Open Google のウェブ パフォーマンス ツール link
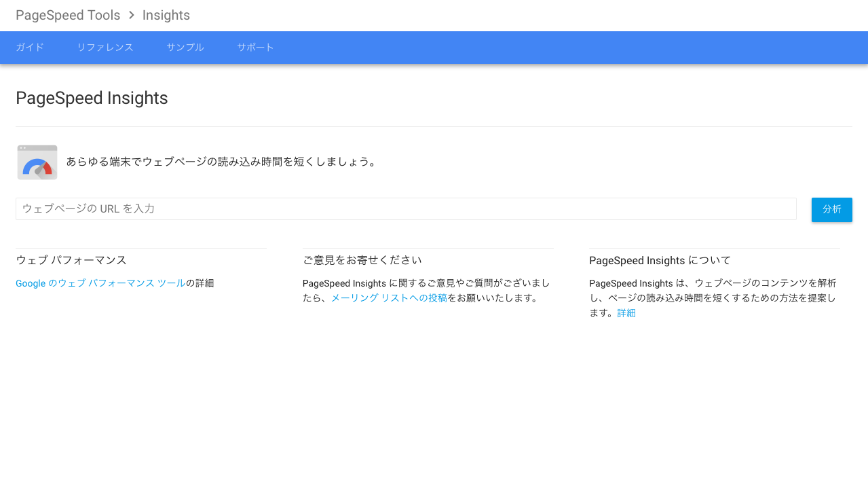868x489 pixels. 100,283
